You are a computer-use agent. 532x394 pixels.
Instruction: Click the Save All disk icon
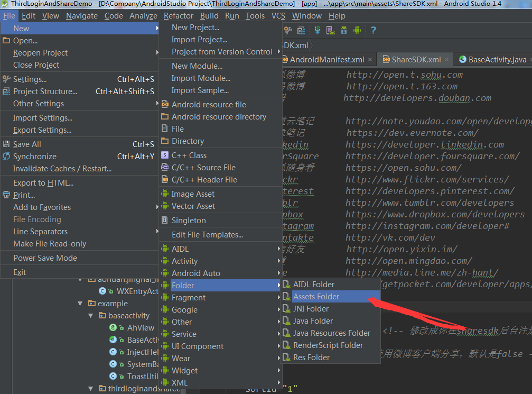coord(6,144)
